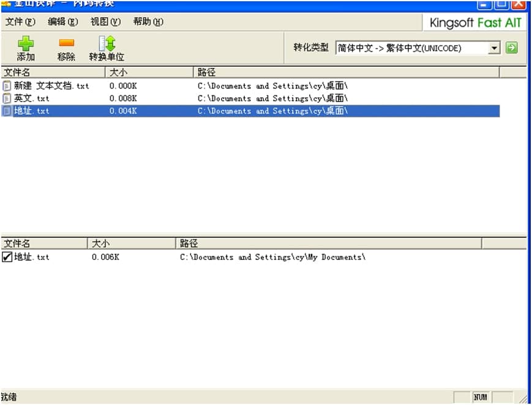This screenshot has height=405, width=532.
Task: Sort upper list by 大小 column header
Action: (x=149, y=72)
